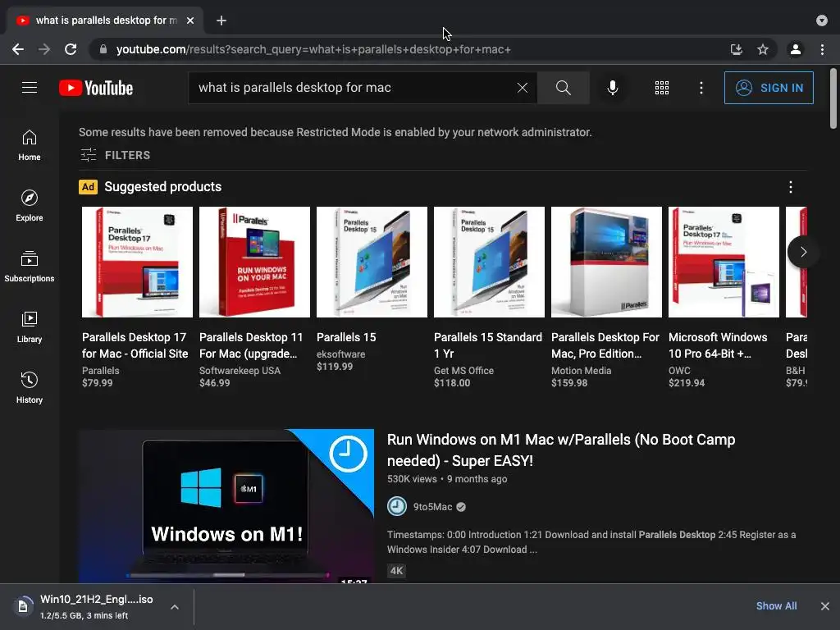This screenshot has height=630, width=840.
Task: Close the 'what is parallels desktop' tab
Action: point(190,21)
